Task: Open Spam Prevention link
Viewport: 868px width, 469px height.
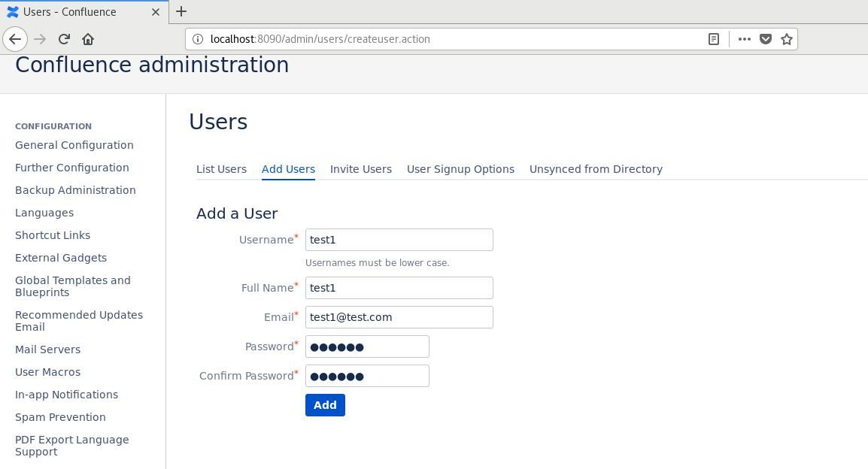Action: pos(60,418)
